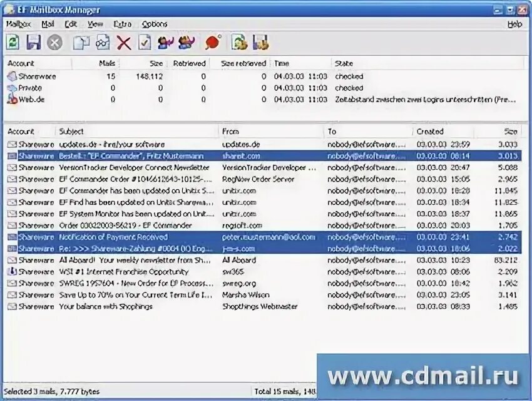532x401 pixels.
Task: Sort accounts by the Retrieved column header
Action: (x=188, y=63)
